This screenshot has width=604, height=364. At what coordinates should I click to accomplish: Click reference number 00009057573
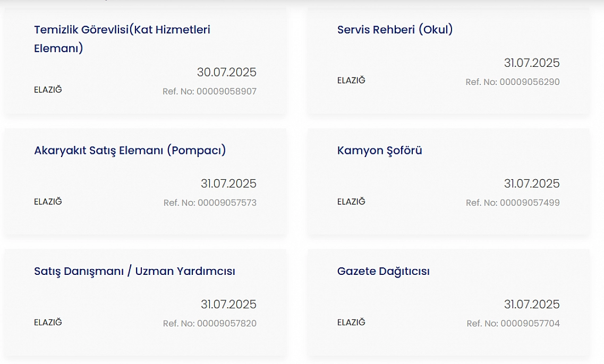[x=210, y=203]
